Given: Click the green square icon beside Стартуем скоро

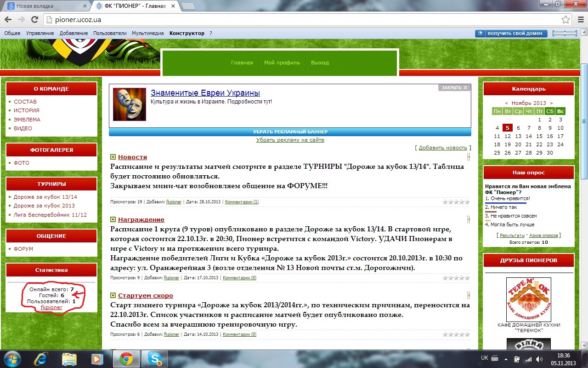Looking at the screenshot, I should pos(113,296).
